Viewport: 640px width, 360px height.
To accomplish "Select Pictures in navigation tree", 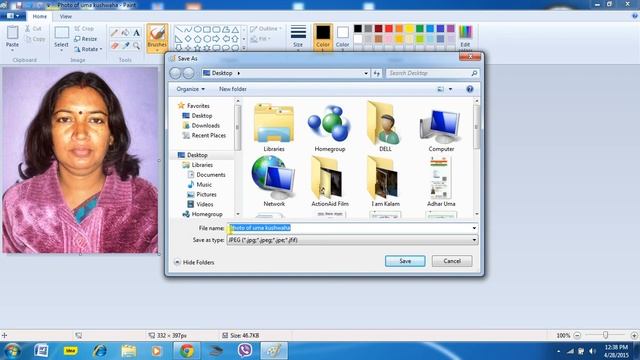I will click(x=202, y=194).
